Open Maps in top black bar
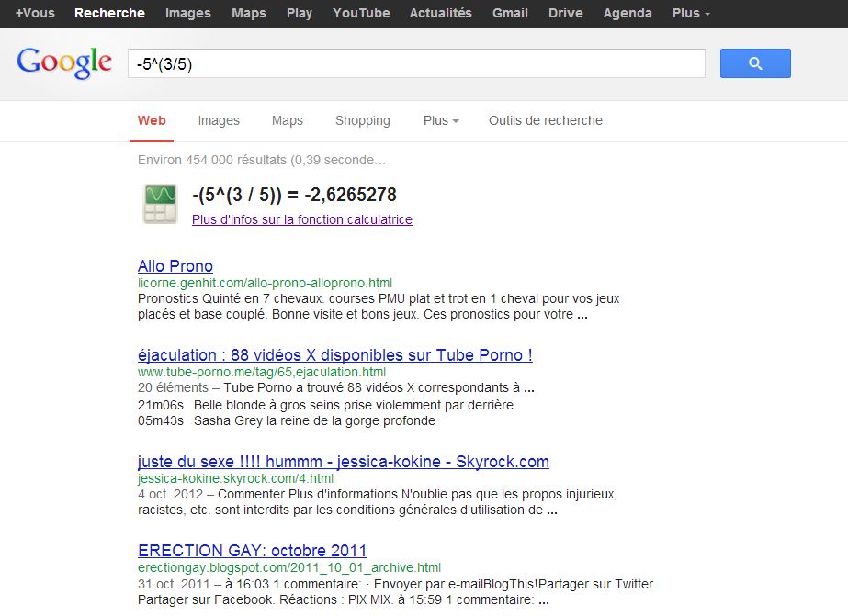The width and height of the screenshot is (848, 616). click(249, 13)
